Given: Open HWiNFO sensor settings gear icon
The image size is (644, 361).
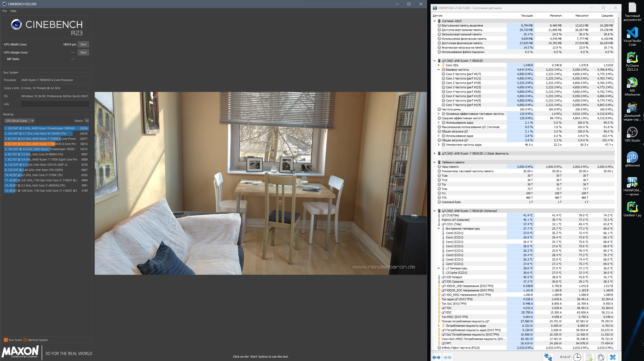Looking at the screenshot, I should 601,357.
